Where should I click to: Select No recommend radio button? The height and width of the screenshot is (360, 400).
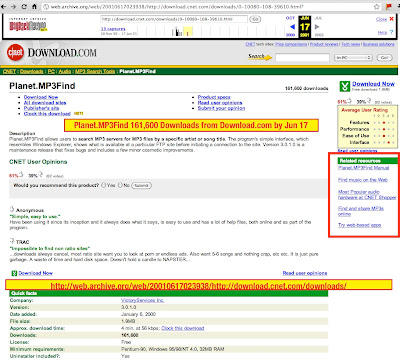120,185
